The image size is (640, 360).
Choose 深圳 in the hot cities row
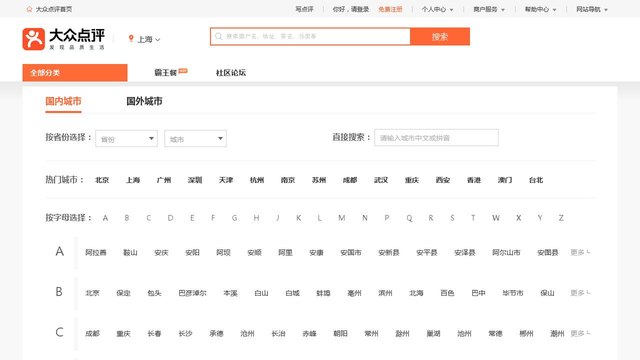coord(195,180)
